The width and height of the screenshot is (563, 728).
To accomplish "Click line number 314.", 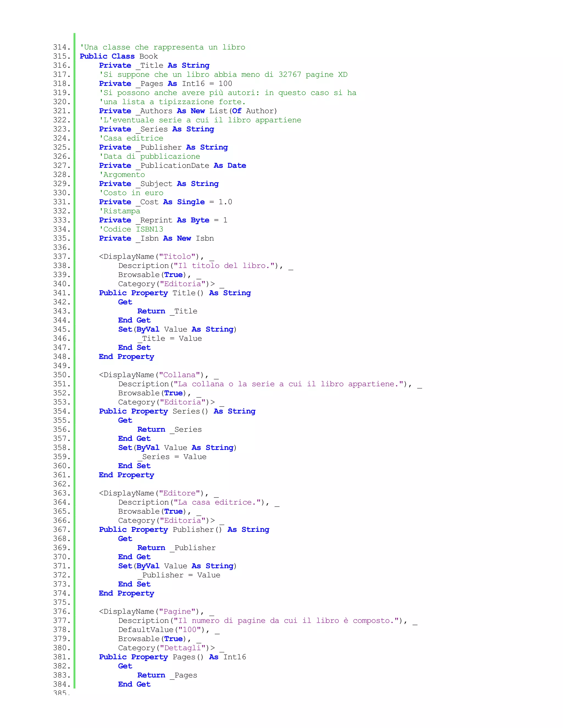I will pos(62,47).
